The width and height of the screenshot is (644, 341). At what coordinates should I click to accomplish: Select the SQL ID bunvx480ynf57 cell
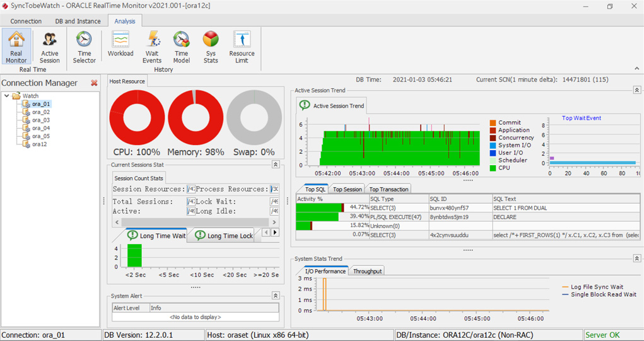click(x=460, y=208)
